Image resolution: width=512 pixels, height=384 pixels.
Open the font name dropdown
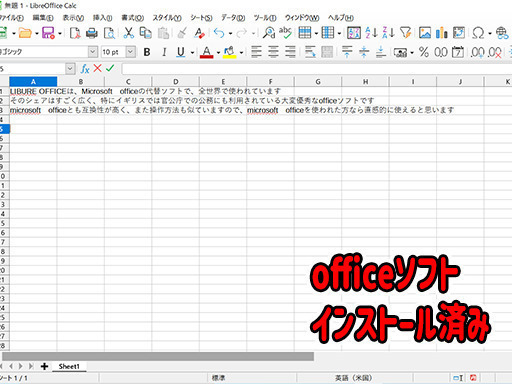(93, 52)
